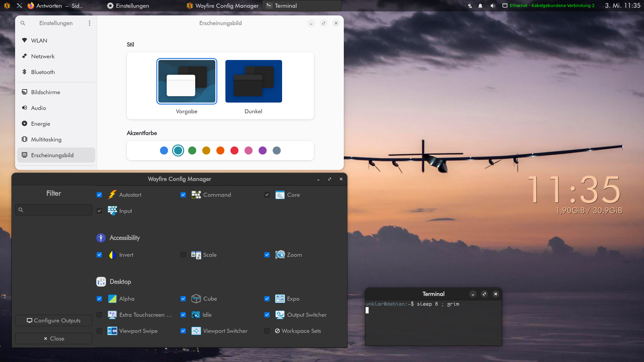Select Bildschirme in the settings sidebar
Screen dimensions: 644x362
click(46, 92)
